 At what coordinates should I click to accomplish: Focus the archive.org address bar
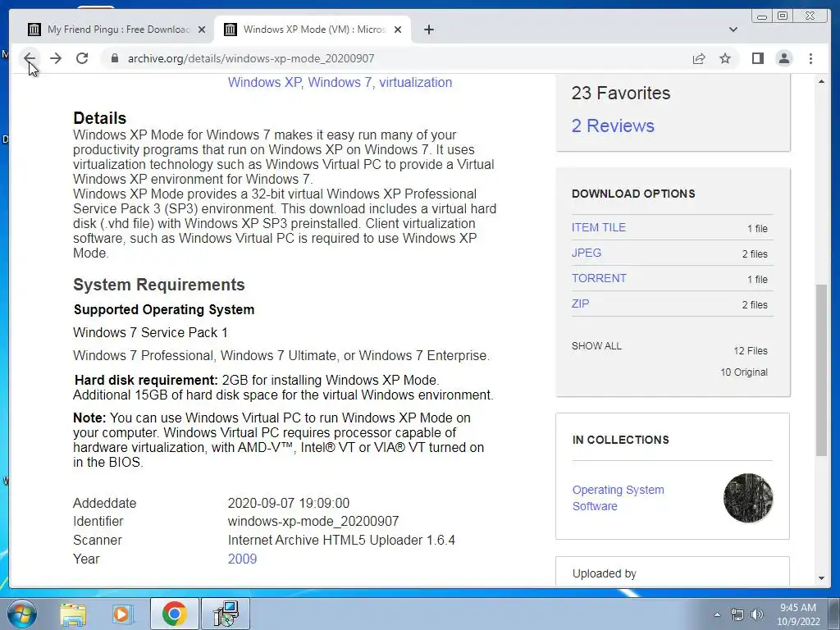point(396,58)
